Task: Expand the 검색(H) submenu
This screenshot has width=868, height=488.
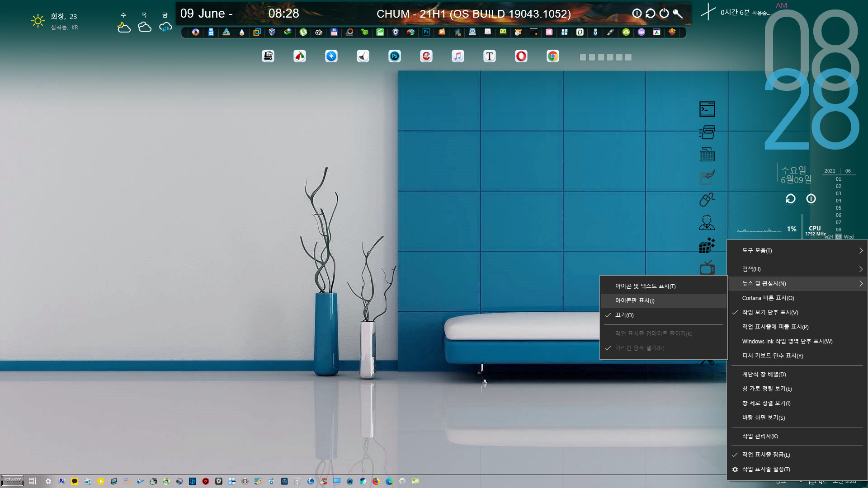Action: point(797,269)
